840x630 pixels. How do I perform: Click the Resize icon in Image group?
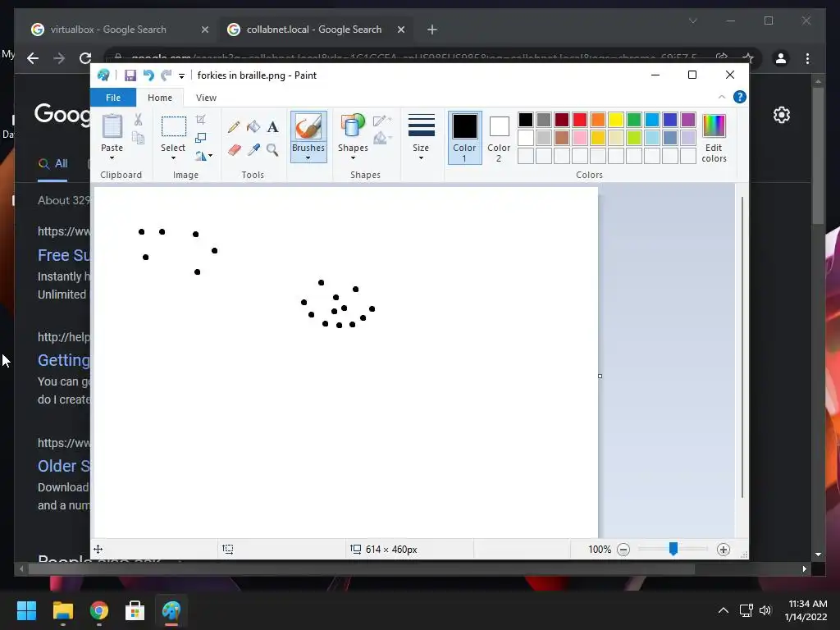[200, 138]
